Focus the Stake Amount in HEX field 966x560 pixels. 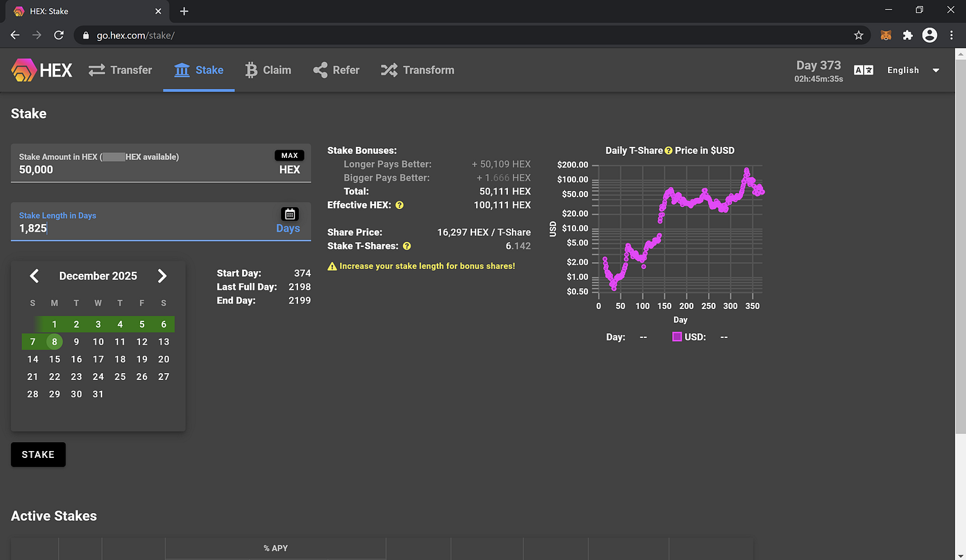(161, 163)
